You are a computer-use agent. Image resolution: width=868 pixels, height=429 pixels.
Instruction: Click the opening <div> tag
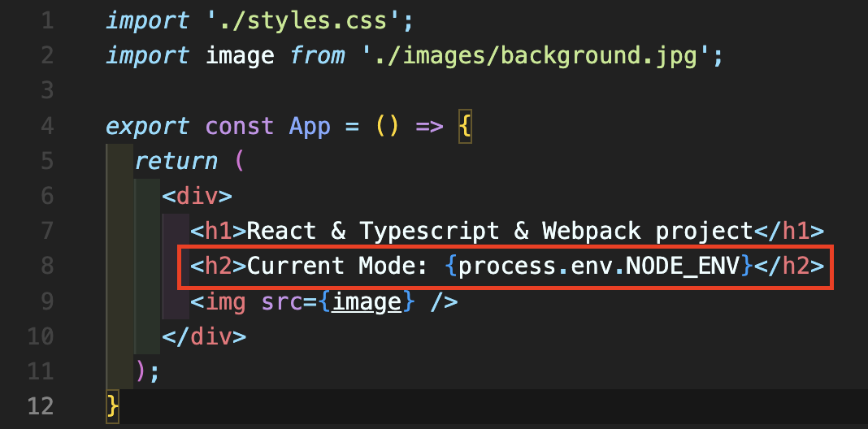coord(197,197)
